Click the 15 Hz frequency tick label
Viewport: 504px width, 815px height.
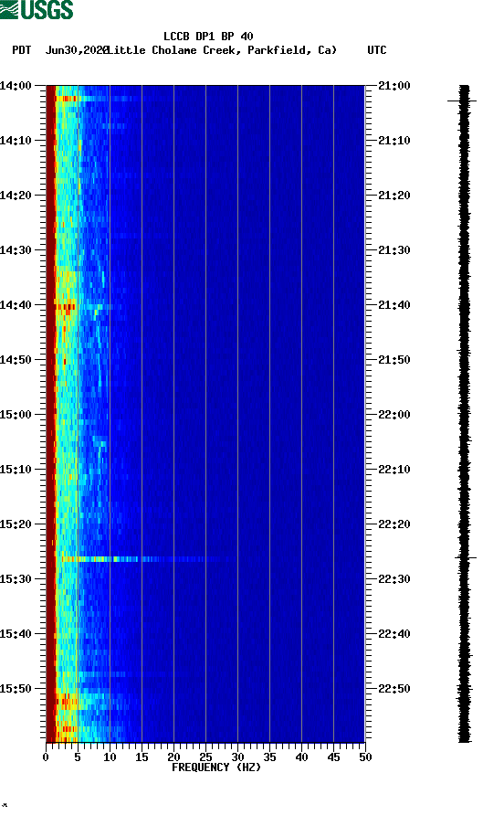click(142, 757)
